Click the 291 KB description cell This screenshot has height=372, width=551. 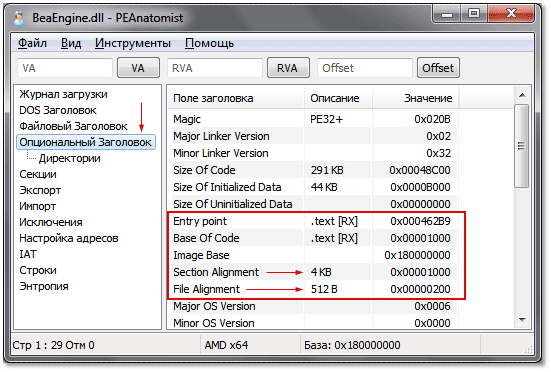[327, 170]
